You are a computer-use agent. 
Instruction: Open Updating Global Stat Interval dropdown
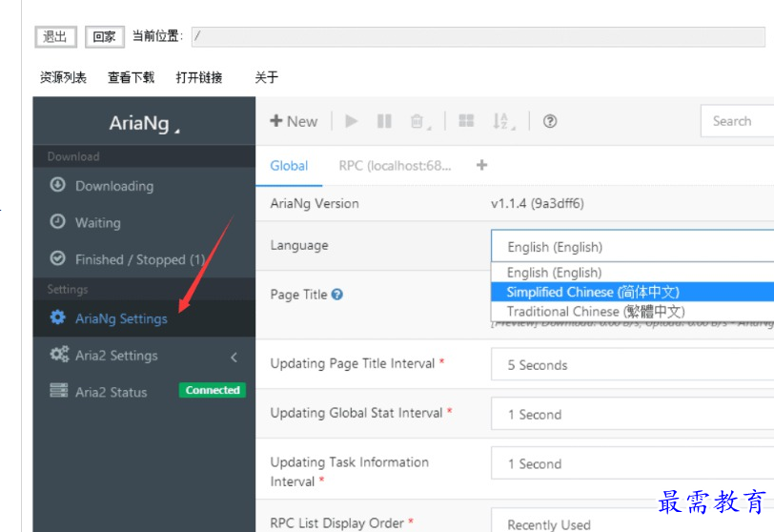tap(632, 414)
